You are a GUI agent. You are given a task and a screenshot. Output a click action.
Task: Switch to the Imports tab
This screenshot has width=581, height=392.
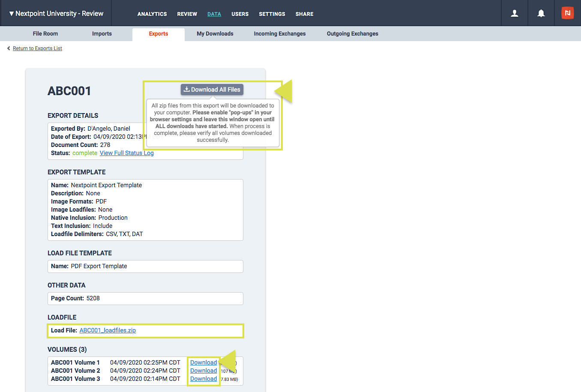tap(102, 34)
